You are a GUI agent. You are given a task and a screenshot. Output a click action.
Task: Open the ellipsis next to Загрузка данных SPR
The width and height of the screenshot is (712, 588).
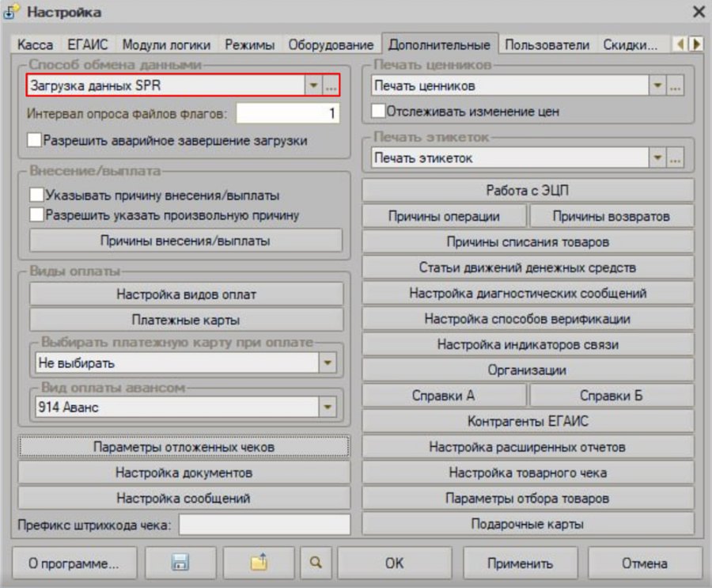coord(331,85)
